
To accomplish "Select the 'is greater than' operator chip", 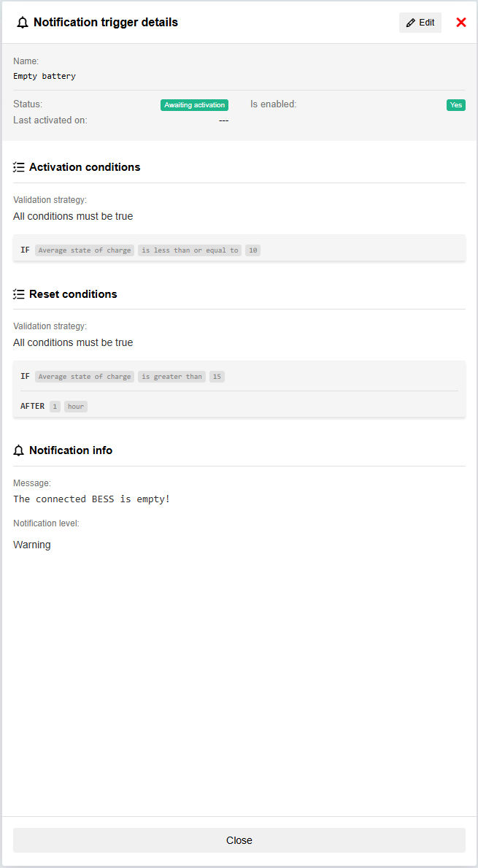I will pos(171,377).
